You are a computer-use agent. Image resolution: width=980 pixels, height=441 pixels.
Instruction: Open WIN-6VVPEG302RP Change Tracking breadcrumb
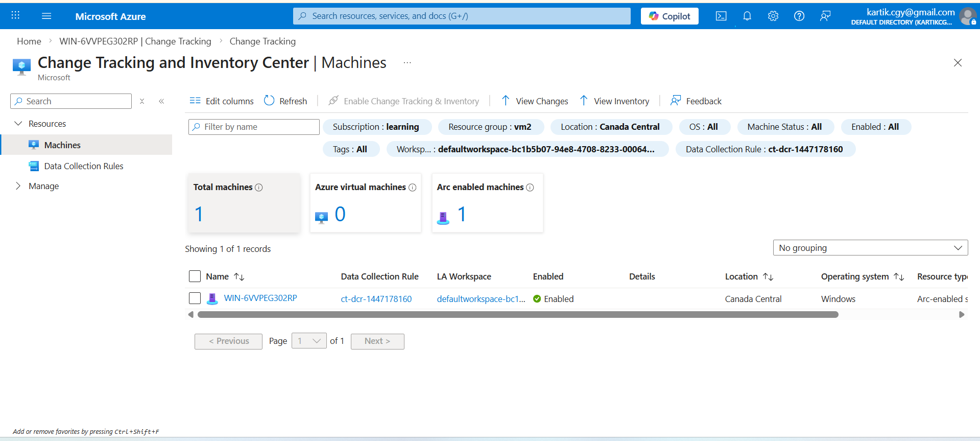click(x=135, y=41)
